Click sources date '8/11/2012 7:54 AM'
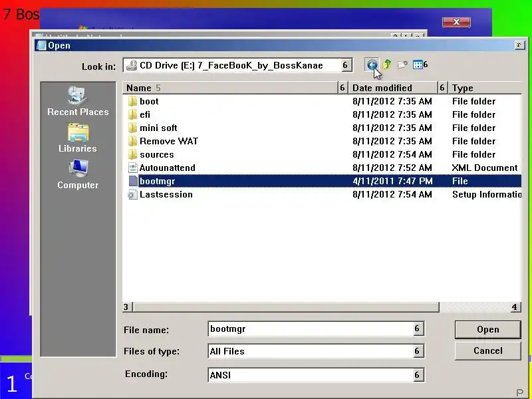 tap(392, 154)
